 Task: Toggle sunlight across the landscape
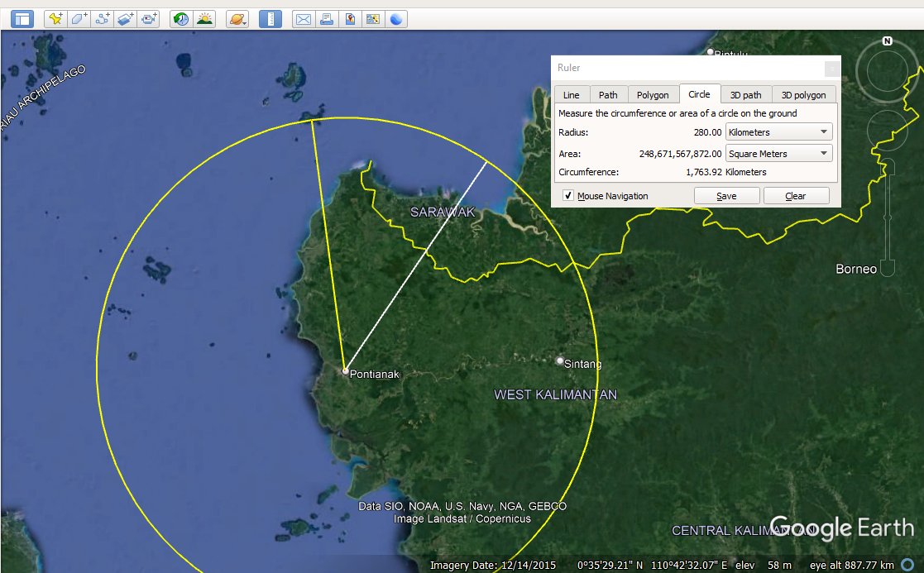(203, 19)
